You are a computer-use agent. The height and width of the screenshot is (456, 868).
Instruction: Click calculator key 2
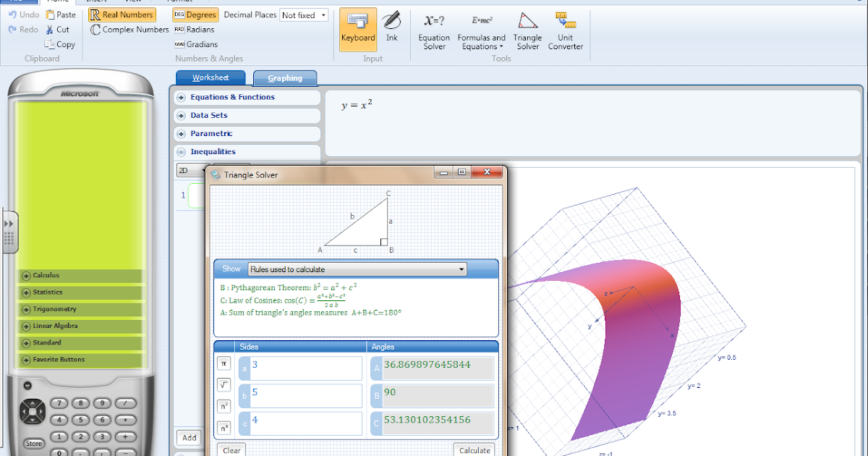80,436
